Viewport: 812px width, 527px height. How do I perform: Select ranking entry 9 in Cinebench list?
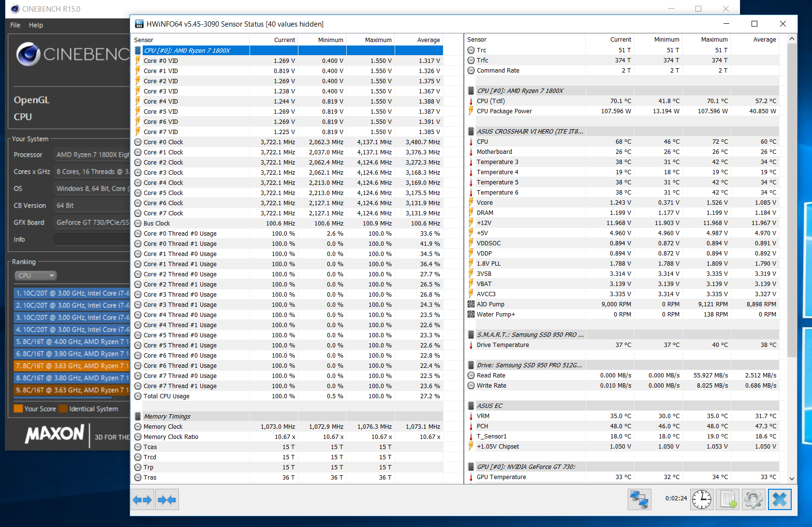[72, 390]
